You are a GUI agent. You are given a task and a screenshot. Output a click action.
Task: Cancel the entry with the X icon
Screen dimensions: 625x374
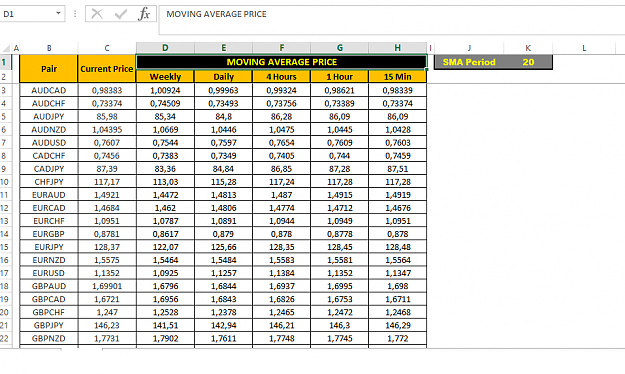coord(97,14)
